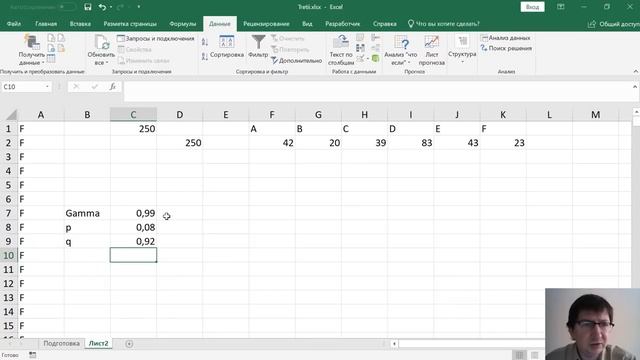
Task: Click the Вход (Sign in) button
Action: pos(532,7)
